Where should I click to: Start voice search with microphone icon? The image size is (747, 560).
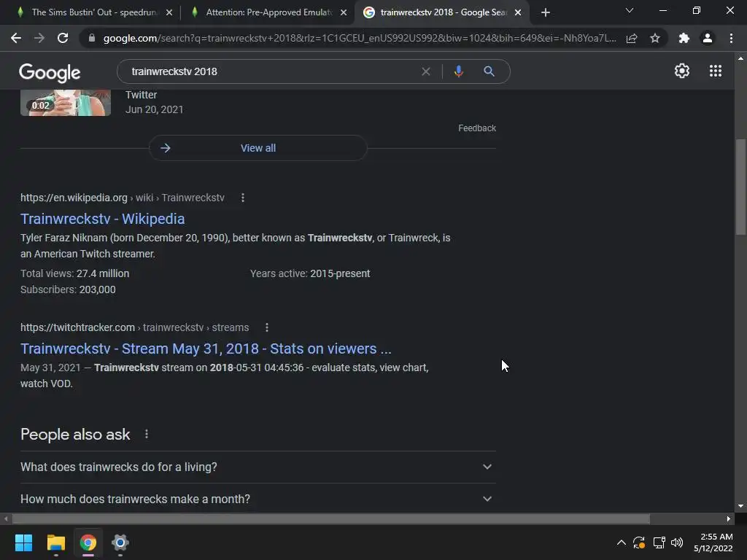point(459,71)
